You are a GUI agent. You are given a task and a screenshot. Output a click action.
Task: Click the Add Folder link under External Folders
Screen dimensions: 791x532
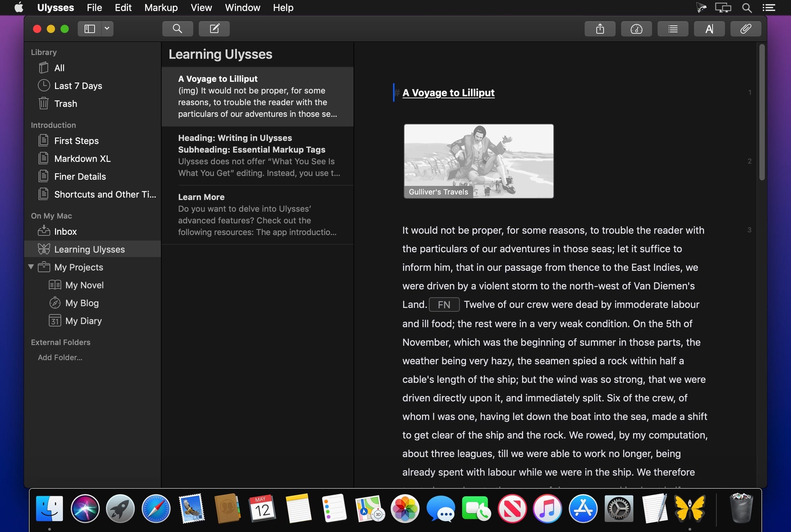pos(60,357)
